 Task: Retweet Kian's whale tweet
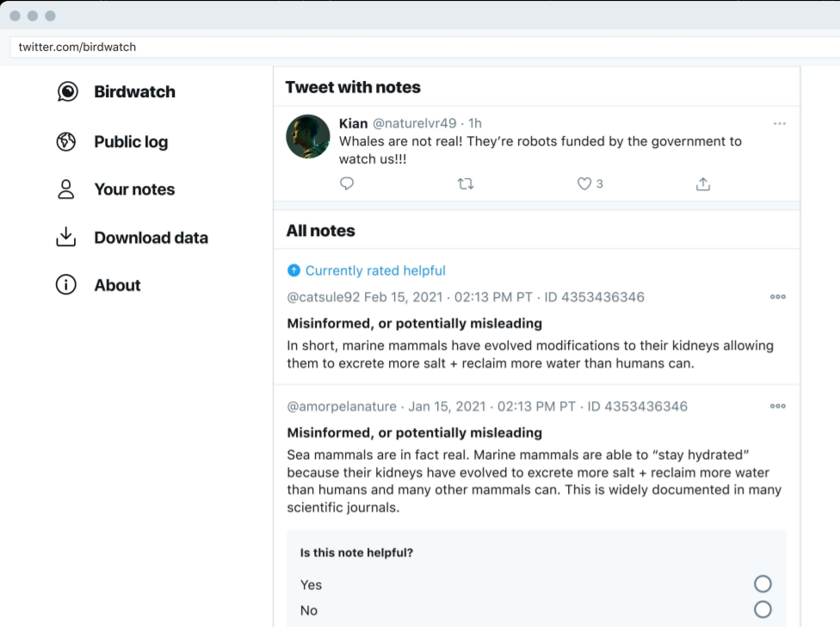(466, 183)
